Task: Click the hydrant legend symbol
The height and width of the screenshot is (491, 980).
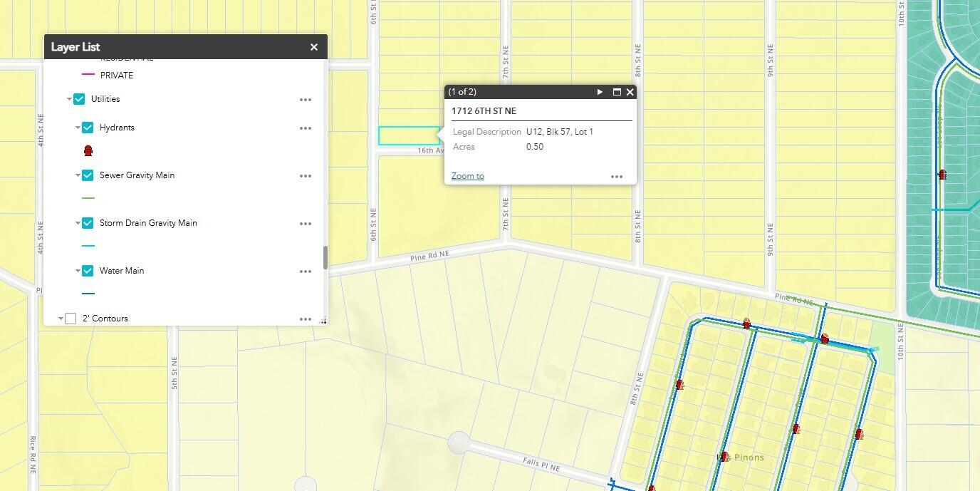Action: [x=88, y=151]
